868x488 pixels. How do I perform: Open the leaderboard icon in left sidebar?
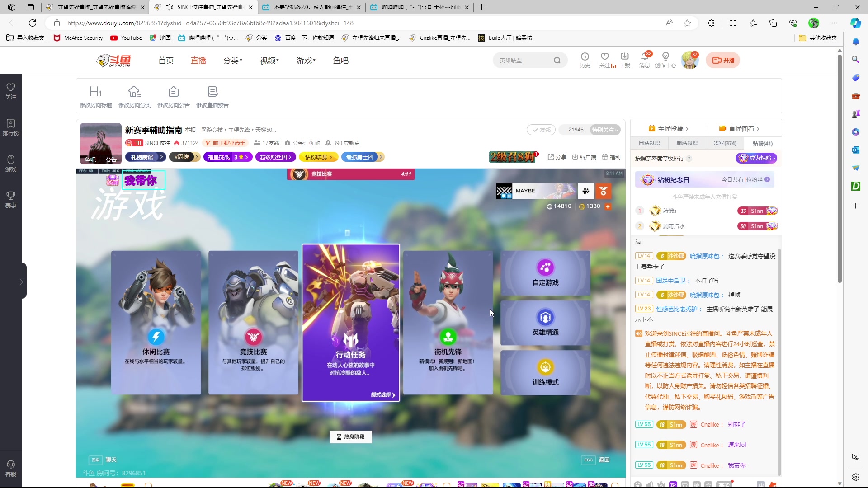pyautogui.click(x=11, y=123)
